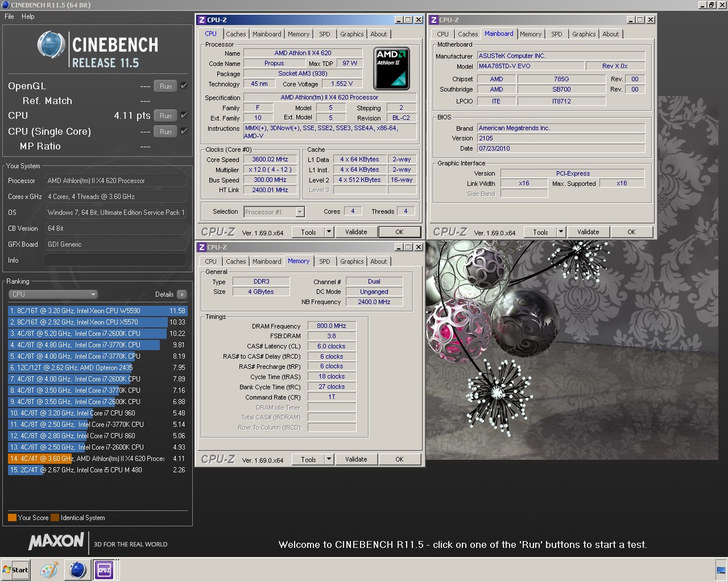
Task: Open the About tab in the CPU window
Action: point(378,34)
